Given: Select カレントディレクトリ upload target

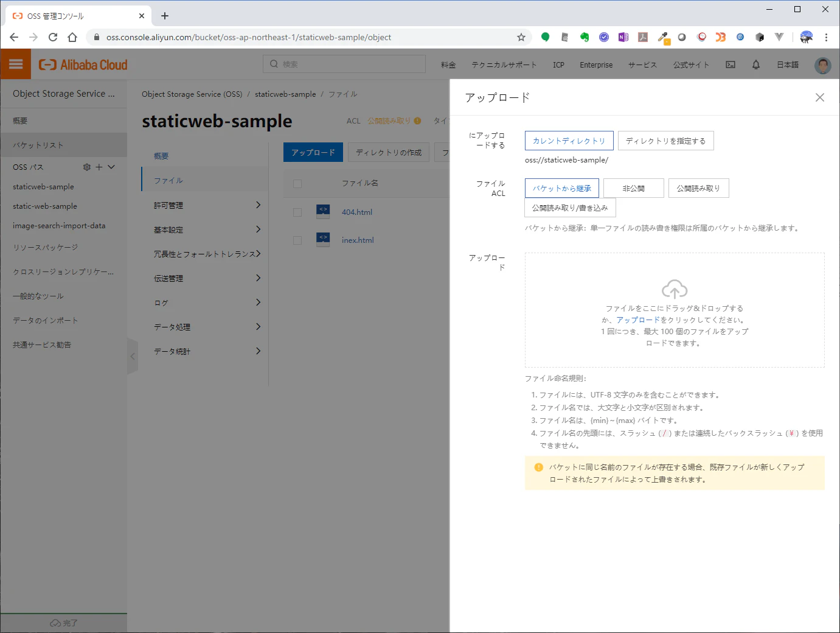Looking at the screenshot, I should [569, 141].
